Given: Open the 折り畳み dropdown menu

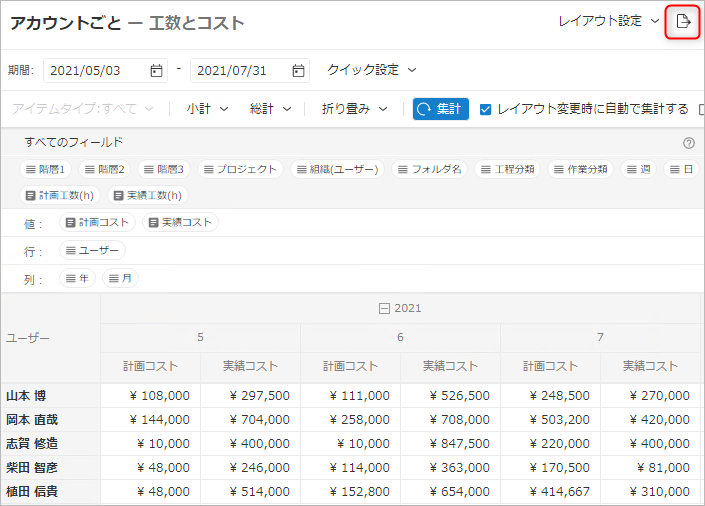Looking at the screenshot, I should [354, 109].
